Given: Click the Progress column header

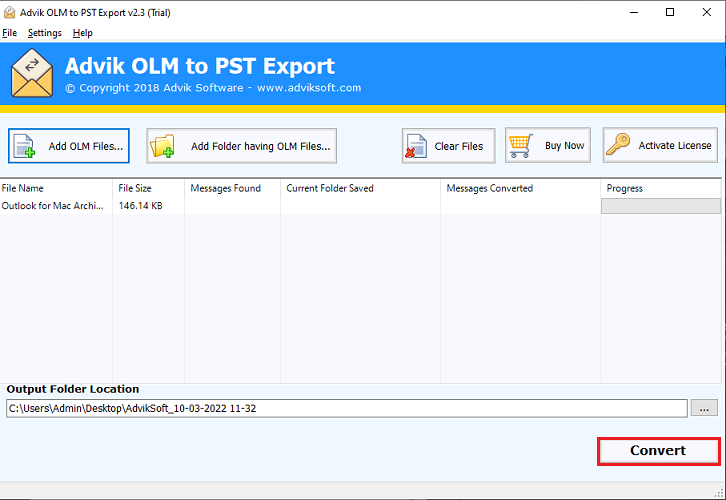Looking at the screenshot, I should click(x=661, y=188).
